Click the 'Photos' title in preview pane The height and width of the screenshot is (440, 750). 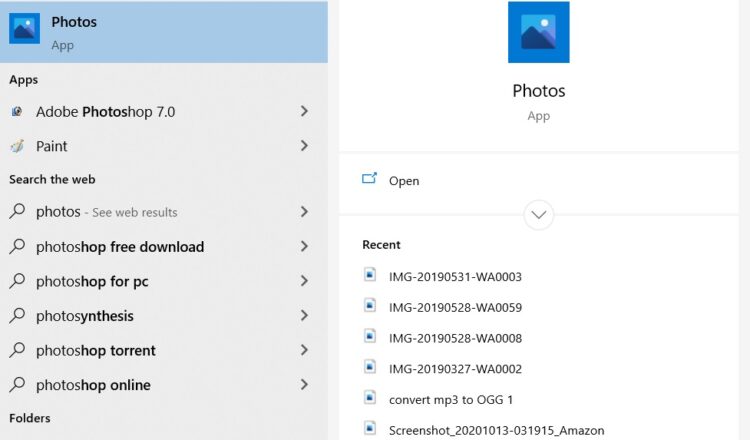click(x=539, y=90)
